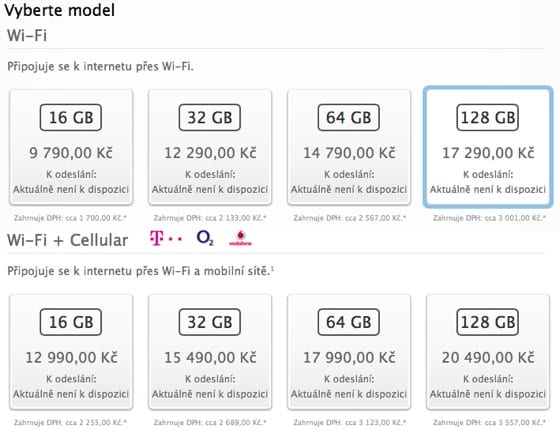Screen dimensions: 560x430
Task: Click footnote marker after mobilní sítě text
Action: point(272,268)
